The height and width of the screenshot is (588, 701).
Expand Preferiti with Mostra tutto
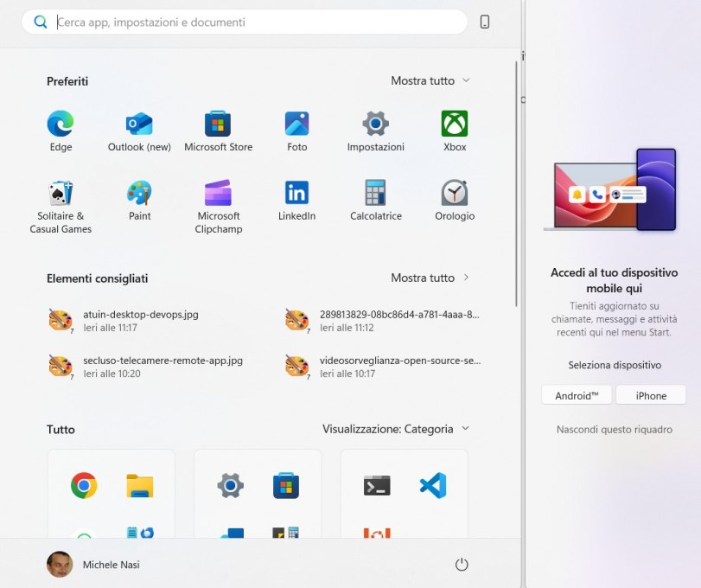(x=430, y=80)
